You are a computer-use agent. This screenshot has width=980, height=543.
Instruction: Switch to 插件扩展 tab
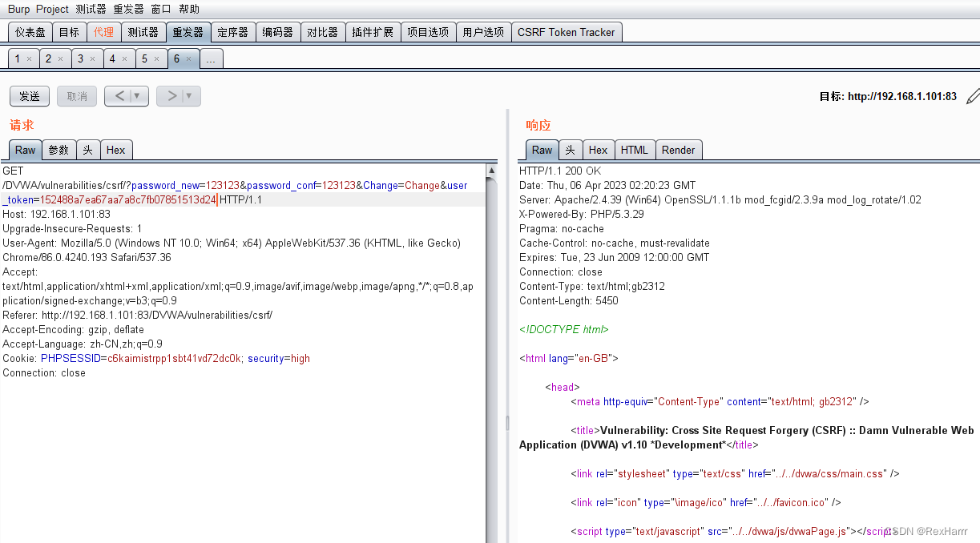pos(373,32)
